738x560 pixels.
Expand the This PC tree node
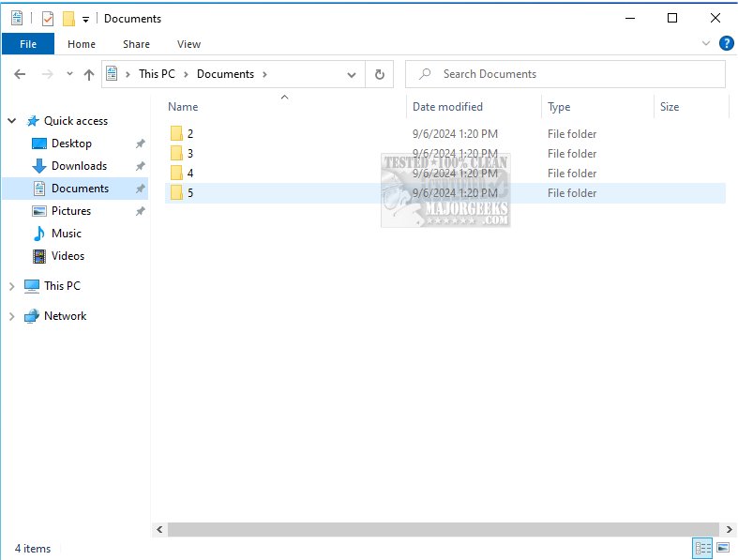12,286
